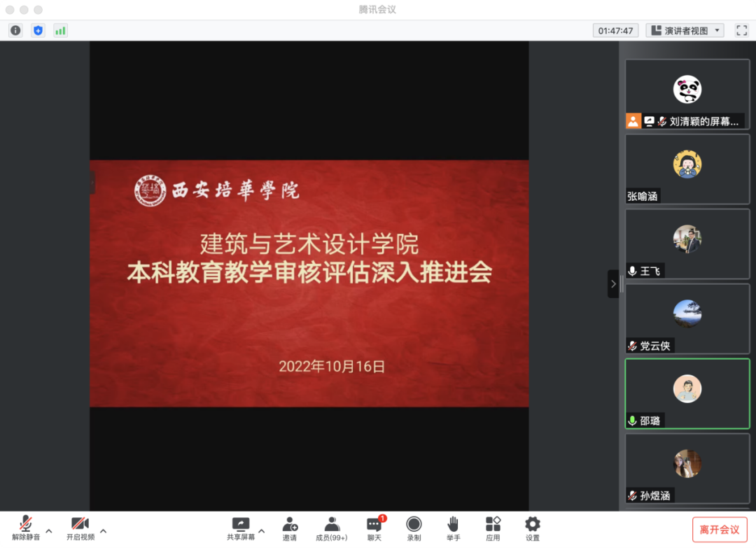This screenshot has width=756, height=548.
Task: Expand the video options arrow beside 开启视频
Action: click(x=103, y=531)
